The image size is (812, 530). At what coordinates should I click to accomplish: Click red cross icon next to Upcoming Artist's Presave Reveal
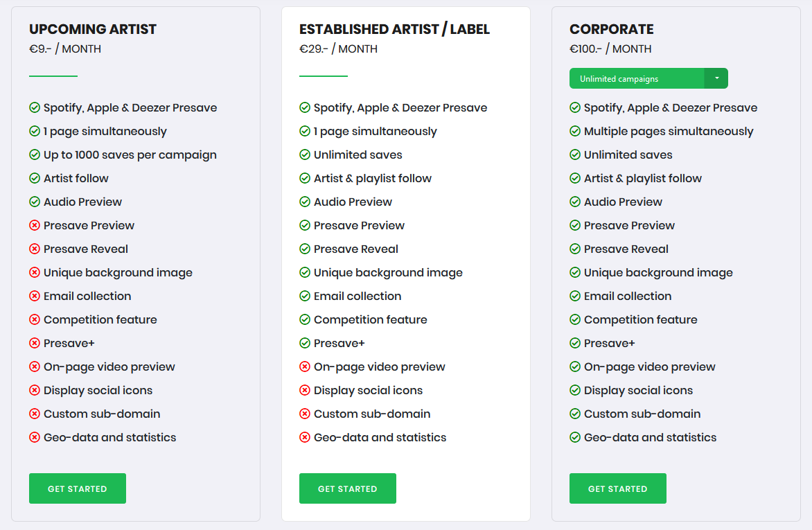[x=35, y=249]
